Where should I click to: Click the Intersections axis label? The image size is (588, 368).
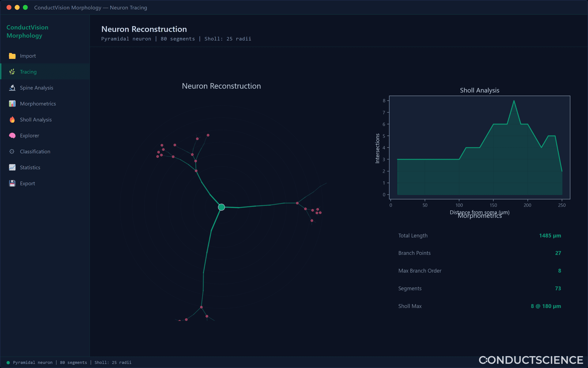pos(377,148)
